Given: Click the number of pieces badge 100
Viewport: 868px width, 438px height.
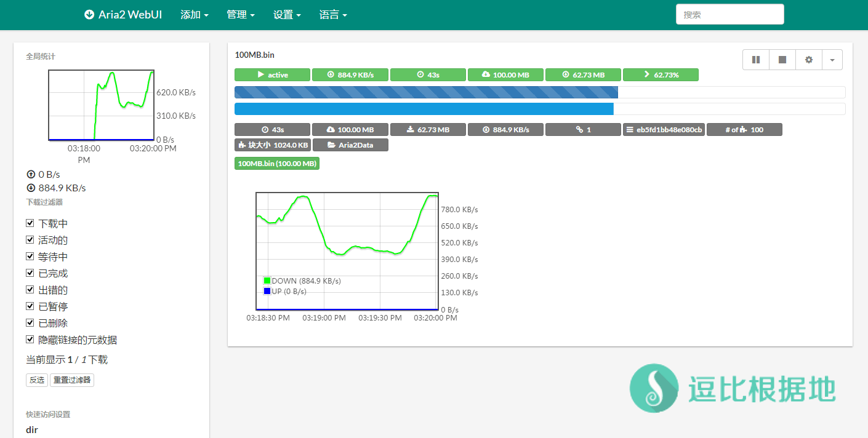Looking at the screenshot, I should (x=744, y=130).
